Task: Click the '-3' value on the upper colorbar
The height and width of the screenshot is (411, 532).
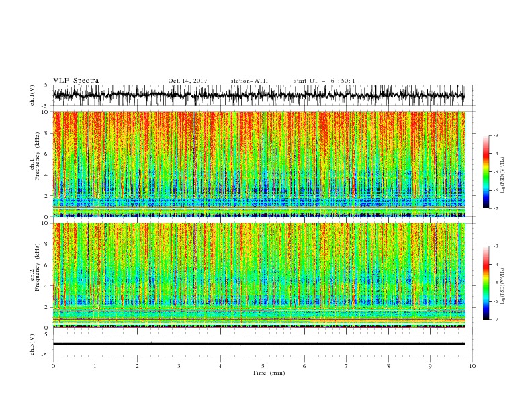Action: point(495,135)
